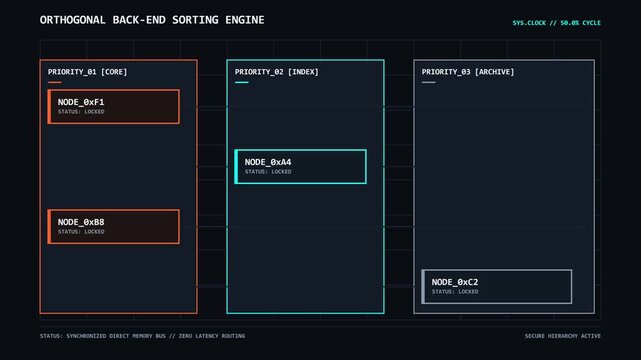Click the synchronized direct memory bus status text
Screen dimensions: 641x360
142,336
